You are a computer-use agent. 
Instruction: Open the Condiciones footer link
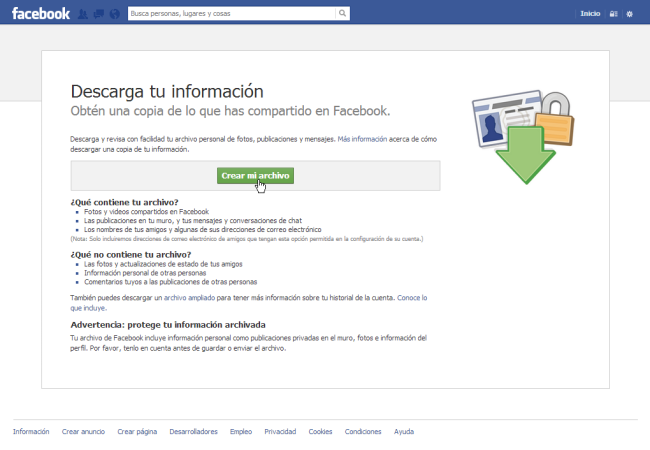tap(363, 431)
